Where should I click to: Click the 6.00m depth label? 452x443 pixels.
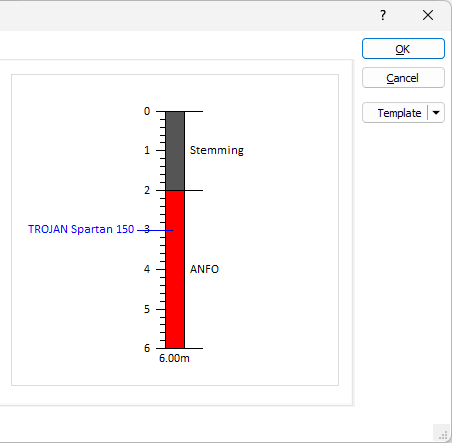[174, 358]
